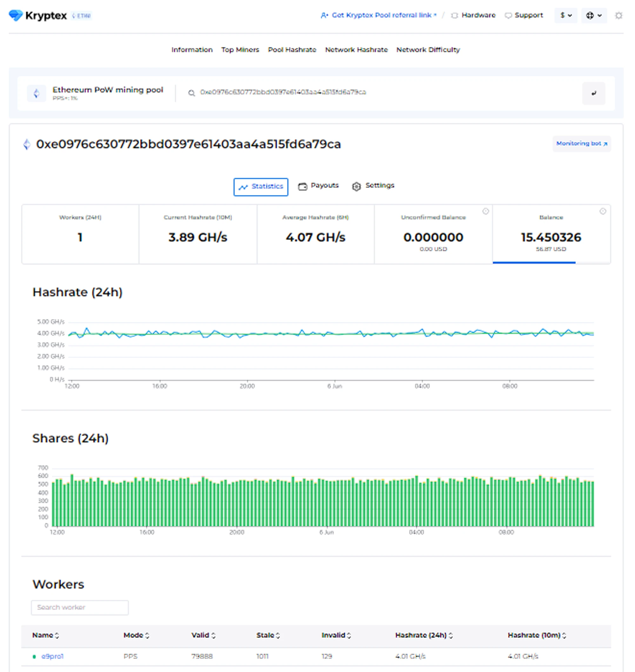Image resolution: width=635 pixels, height=672 pixels.
Task: Select the Statistics tab
Action: click(261, 187)
